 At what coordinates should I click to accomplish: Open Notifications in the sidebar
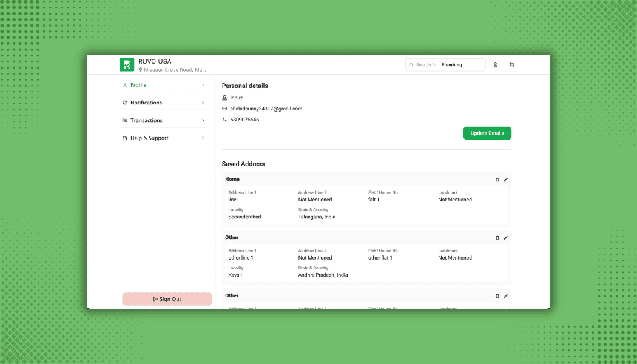tap(146, 103)
